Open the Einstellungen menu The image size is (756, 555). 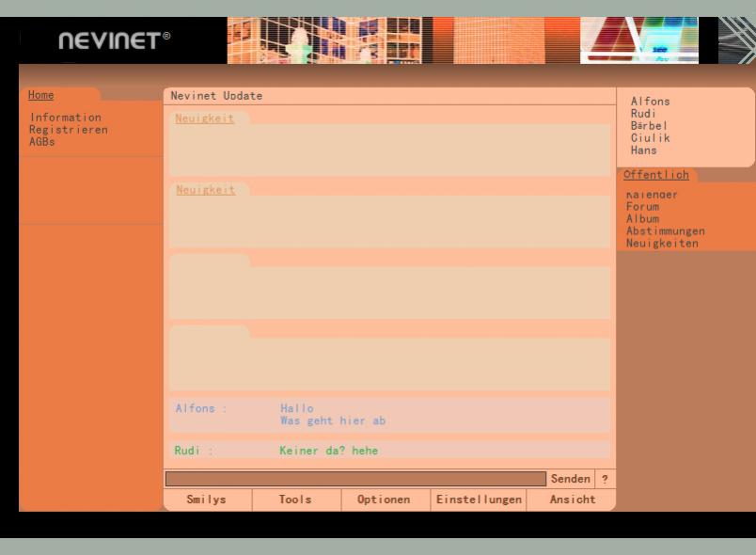pos(477,499)
